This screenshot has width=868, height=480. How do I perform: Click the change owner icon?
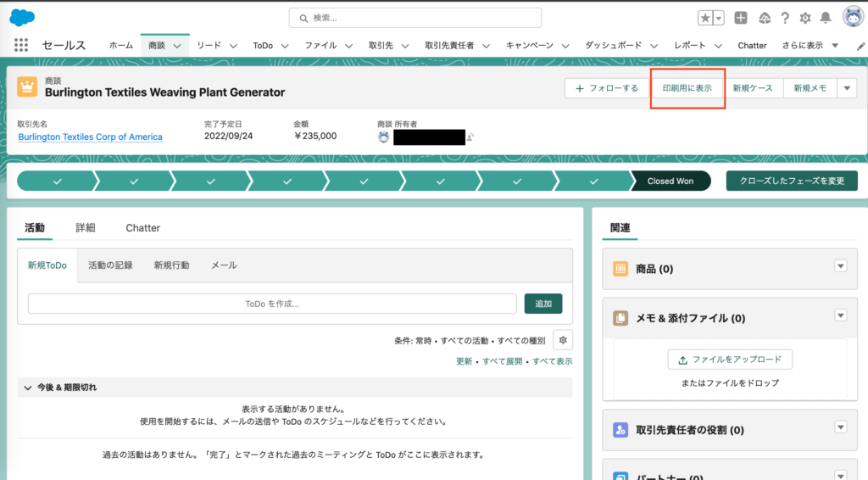point(470,137)
